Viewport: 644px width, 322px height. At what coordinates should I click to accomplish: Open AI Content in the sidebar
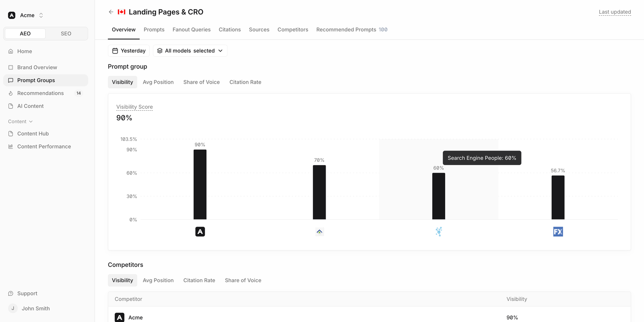pos(45,106)
